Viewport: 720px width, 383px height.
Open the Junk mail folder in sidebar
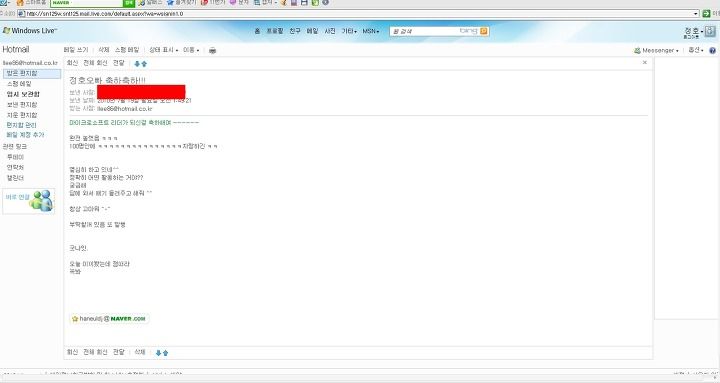[x=19, y=84]
